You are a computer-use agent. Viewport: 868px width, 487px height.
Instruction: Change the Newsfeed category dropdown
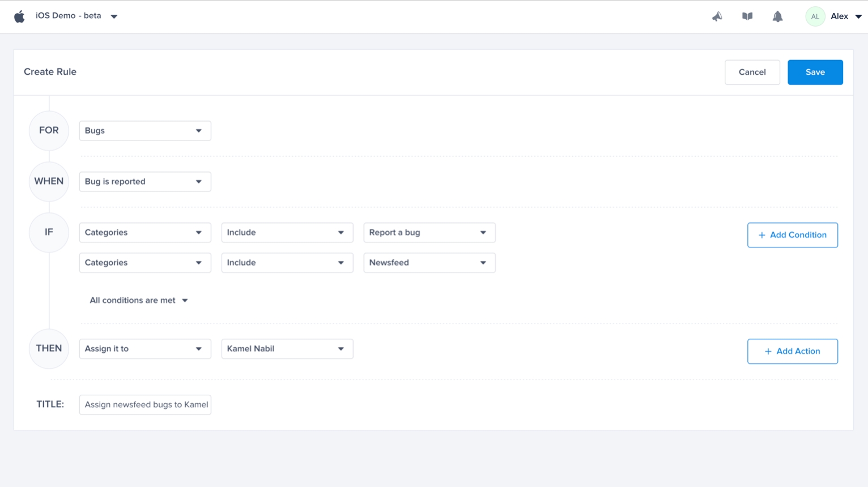[x=429, y=263]
